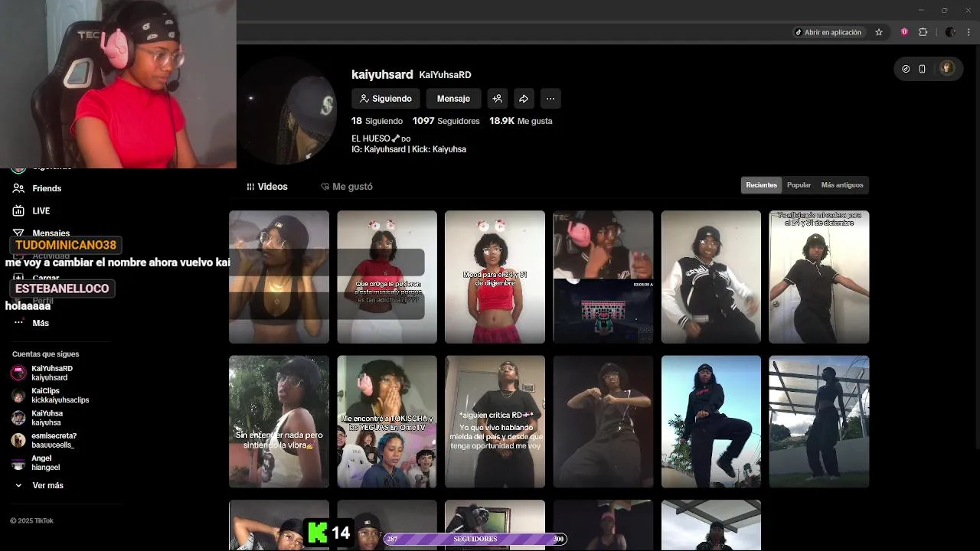Open the three-dot more options on profile

point(550,99)
